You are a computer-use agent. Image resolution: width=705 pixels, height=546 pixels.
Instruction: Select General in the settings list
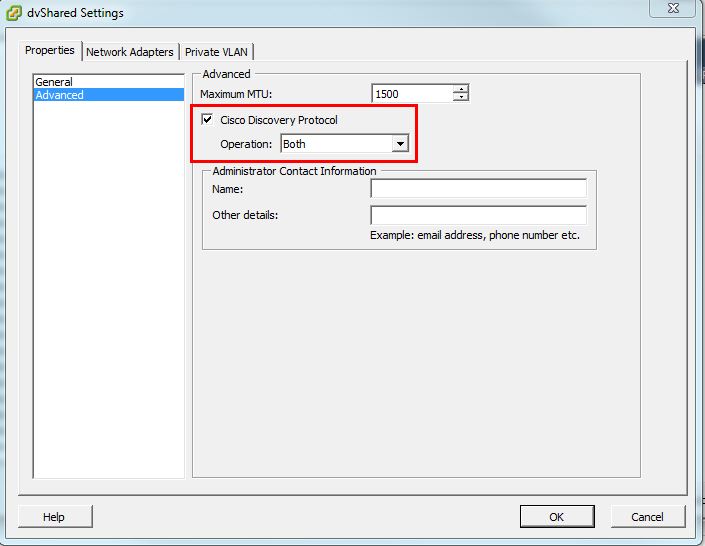coord(54,82)
